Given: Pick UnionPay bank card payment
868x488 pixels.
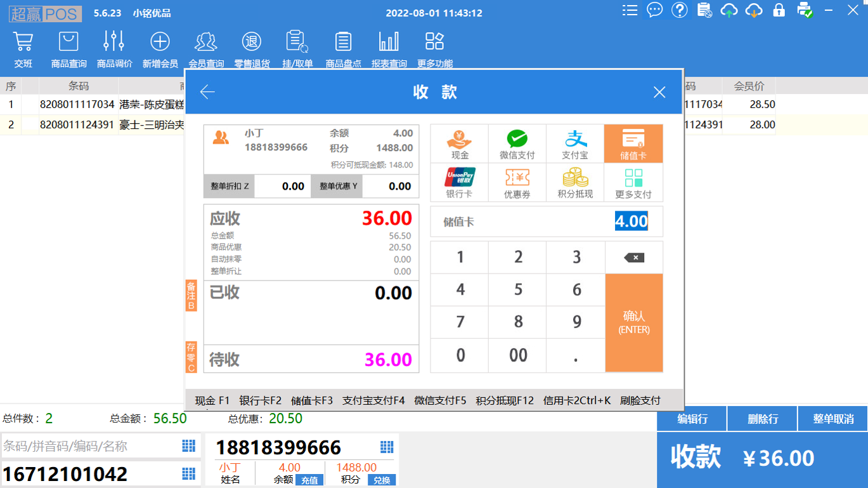Looking at the screenshot, I should click(x=459, y=183).
